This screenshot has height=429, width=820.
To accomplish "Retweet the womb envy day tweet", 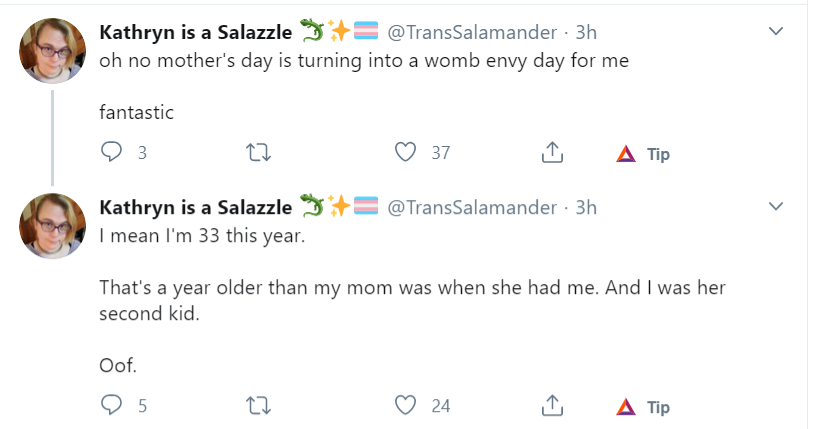I will point(258,153).
